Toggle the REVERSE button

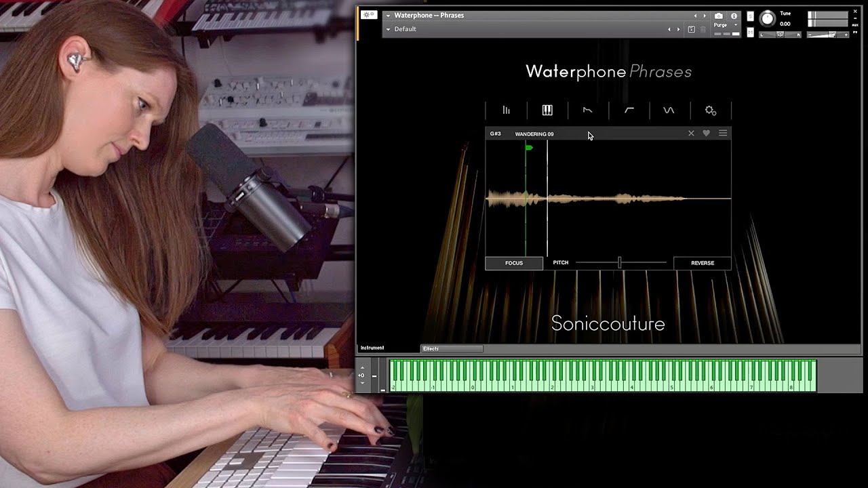coord(703,263)
